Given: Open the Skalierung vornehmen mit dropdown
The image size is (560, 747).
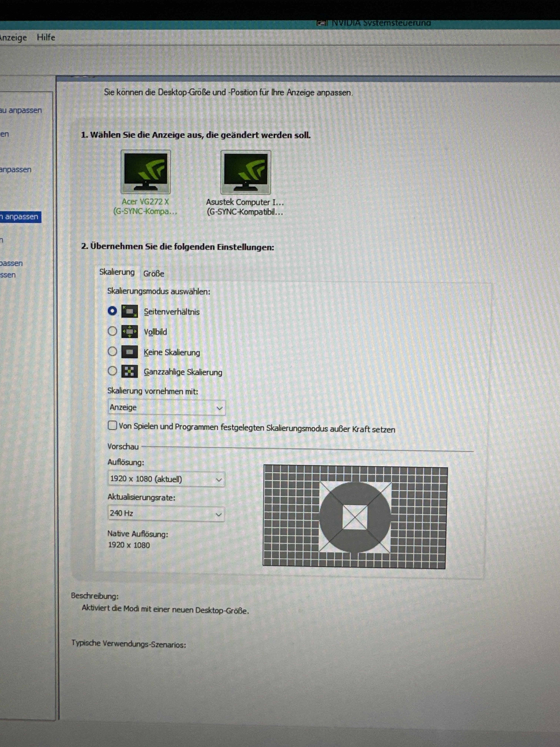Looking at the screenshot, I should pos(166,408).
